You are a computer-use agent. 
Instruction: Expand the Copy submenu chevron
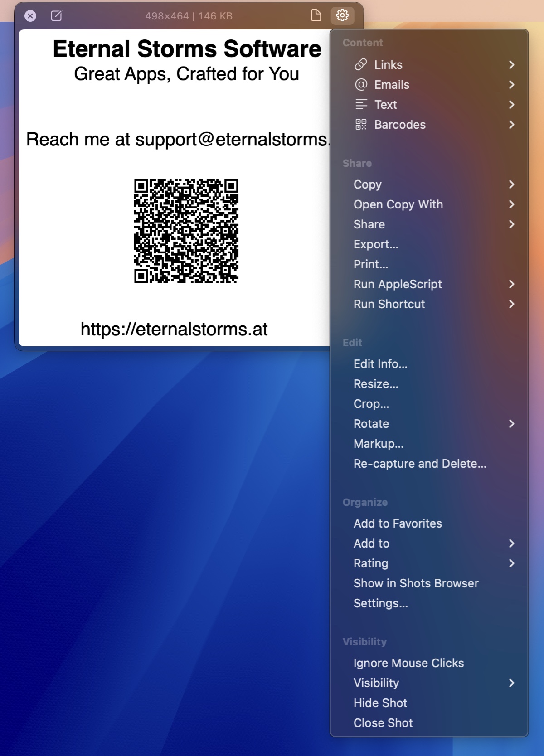click(512, 184)
